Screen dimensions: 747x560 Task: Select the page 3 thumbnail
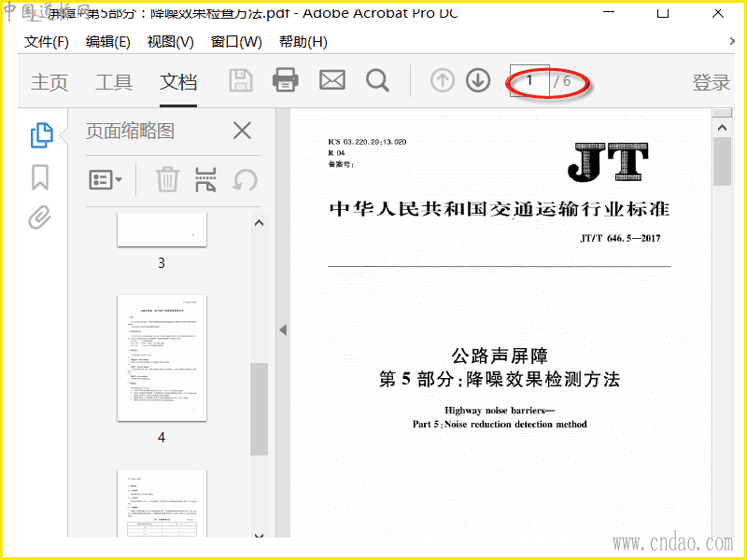point(162,230)
